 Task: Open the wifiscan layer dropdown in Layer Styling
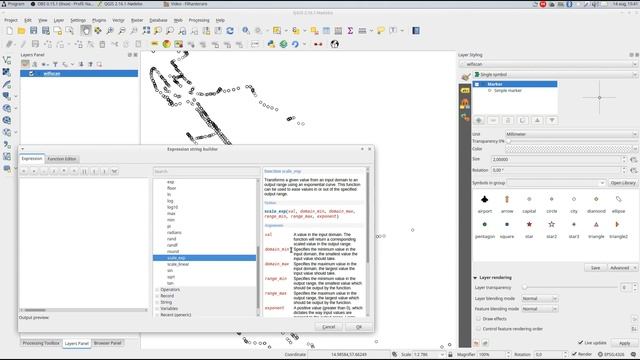(548, 64)
